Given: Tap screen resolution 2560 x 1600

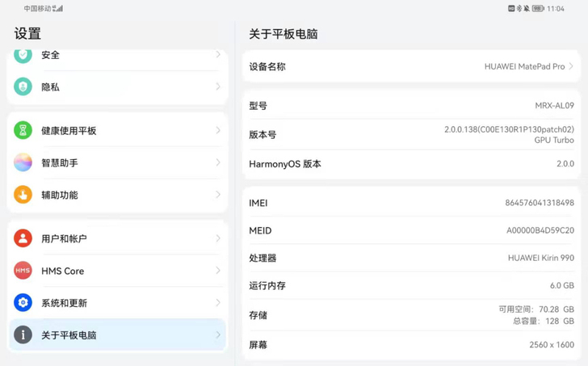Looking at the screenshot, I should pos(552,345).
